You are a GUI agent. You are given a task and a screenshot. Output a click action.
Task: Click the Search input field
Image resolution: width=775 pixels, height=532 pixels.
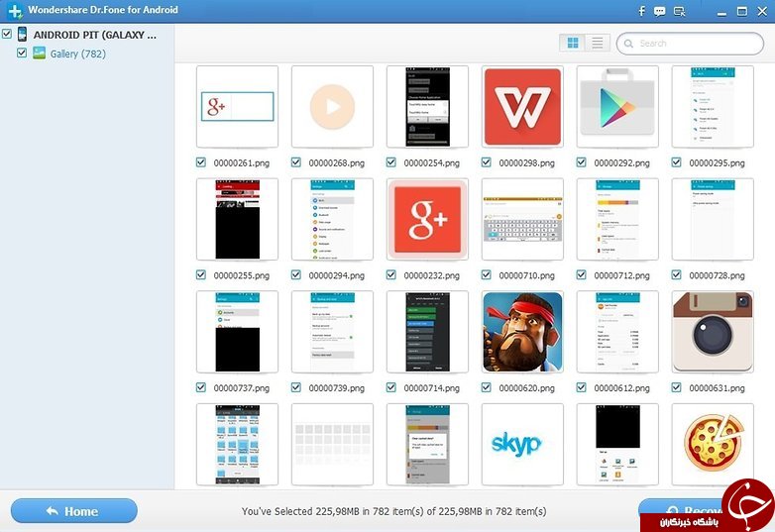(690, 44)
